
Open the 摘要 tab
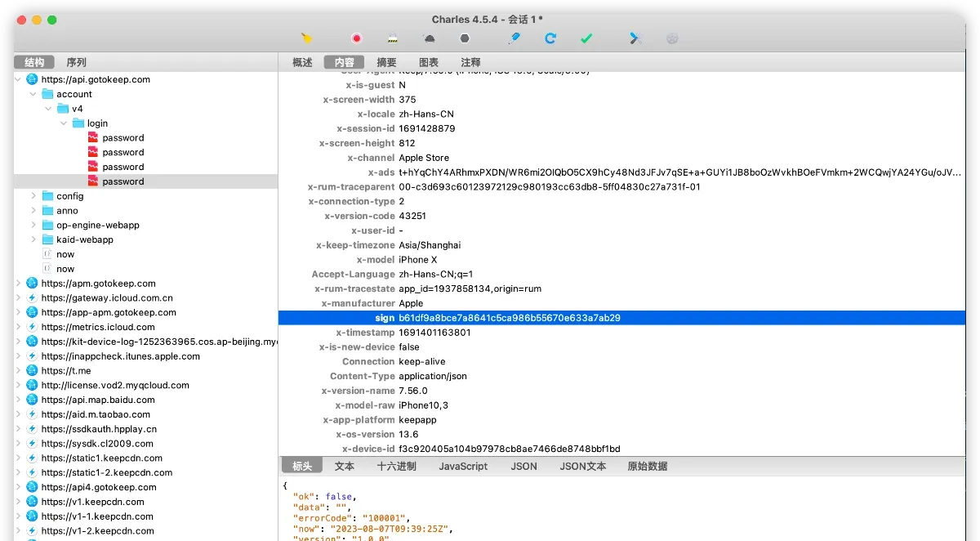point(386,62)
